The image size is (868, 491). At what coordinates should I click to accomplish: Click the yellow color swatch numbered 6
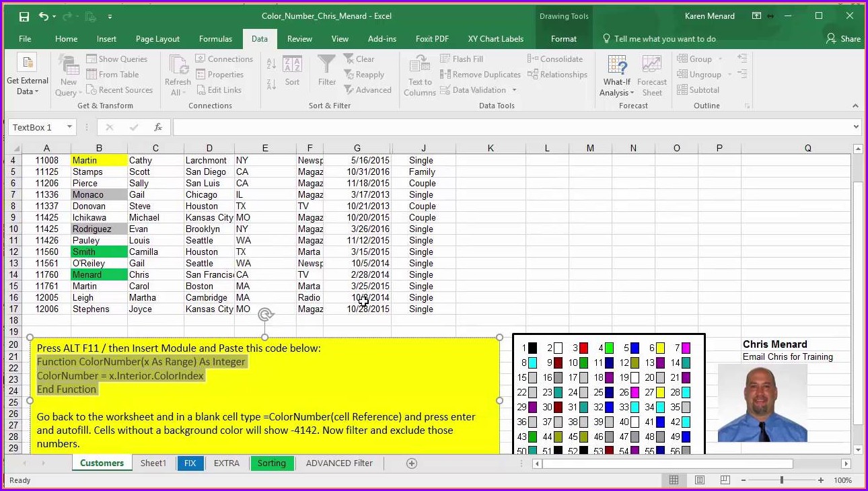coord(660,348)
